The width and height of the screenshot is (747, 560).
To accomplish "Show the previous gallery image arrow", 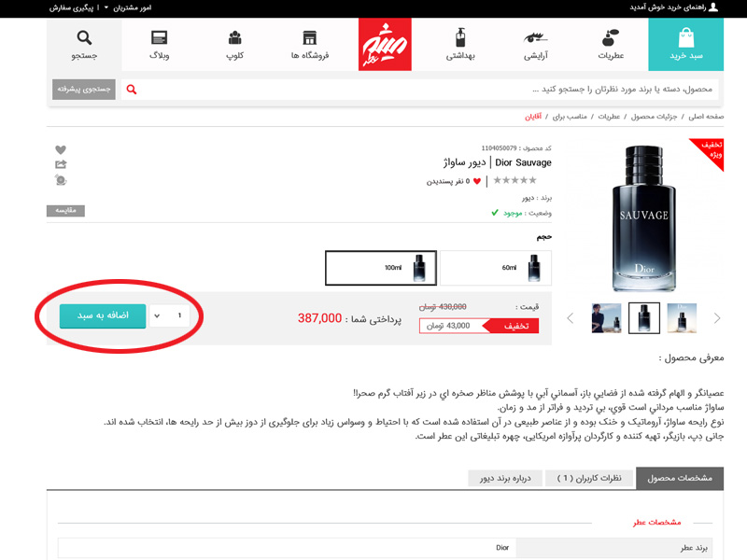I will [571, 318].
